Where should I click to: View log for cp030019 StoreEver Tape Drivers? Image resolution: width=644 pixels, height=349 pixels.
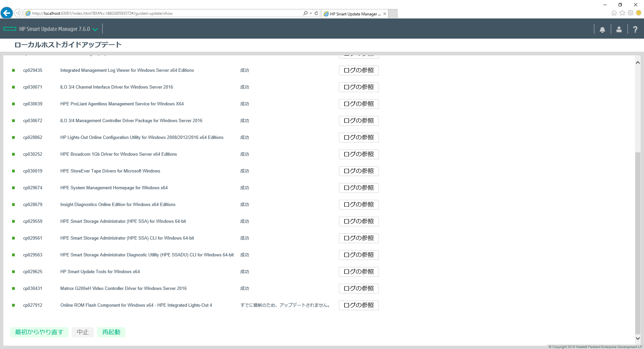pyautogui.click(x=359, y=171)
